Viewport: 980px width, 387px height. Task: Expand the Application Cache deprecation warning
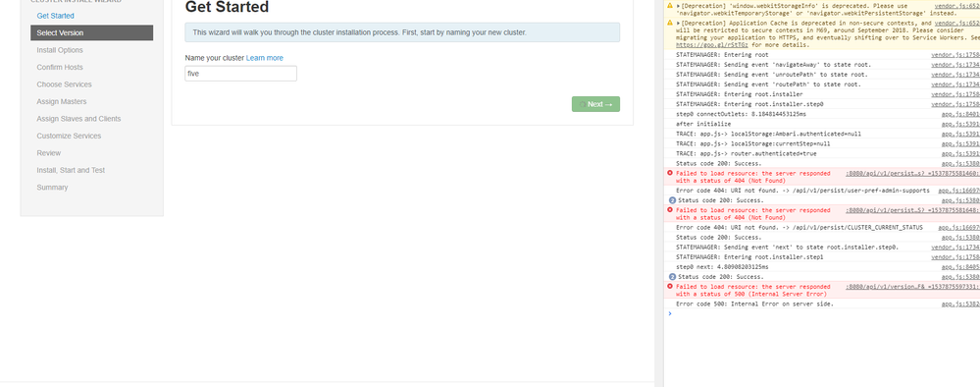tap(678, 23)
